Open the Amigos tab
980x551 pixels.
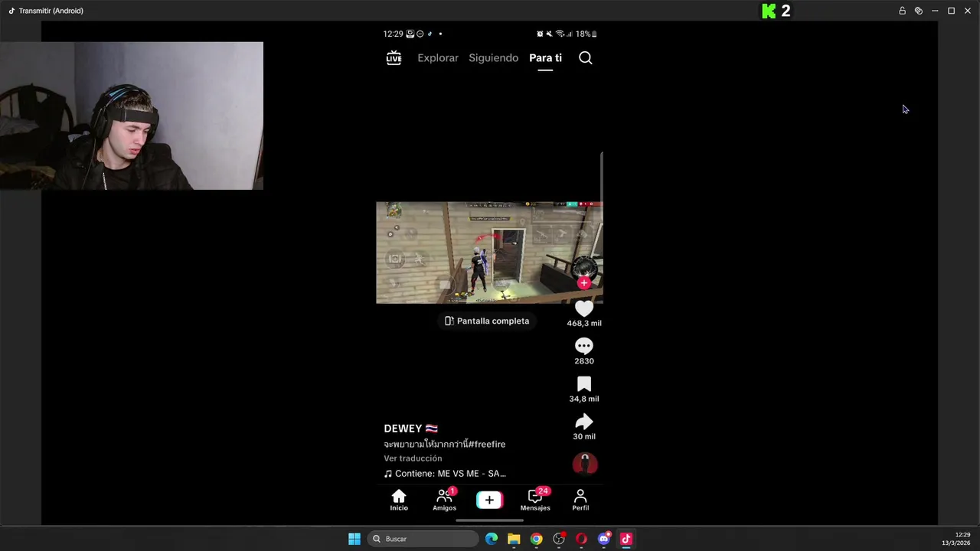[x=444, y=500]
